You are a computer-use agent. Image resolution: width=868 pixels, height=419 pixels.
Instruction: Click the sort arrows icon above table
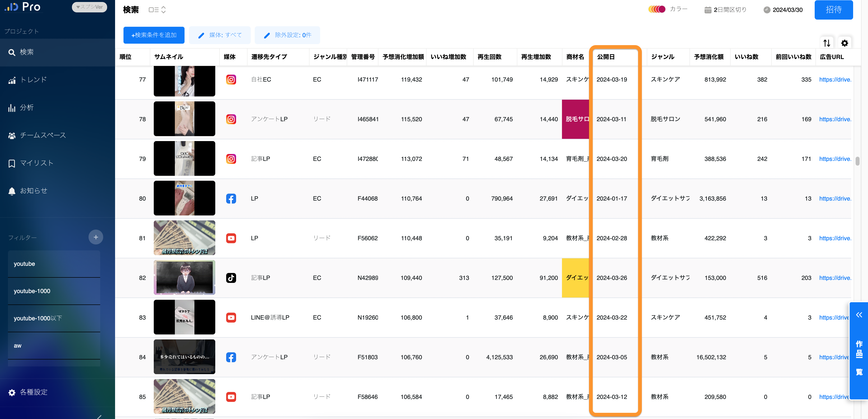pos(827,43)
